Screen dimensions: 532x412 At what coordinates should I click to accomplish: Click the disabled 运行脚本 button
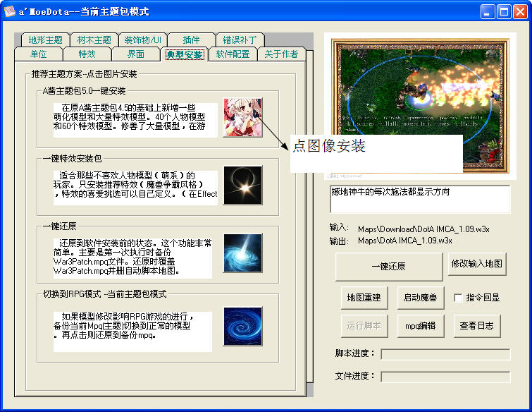[364, 326]
